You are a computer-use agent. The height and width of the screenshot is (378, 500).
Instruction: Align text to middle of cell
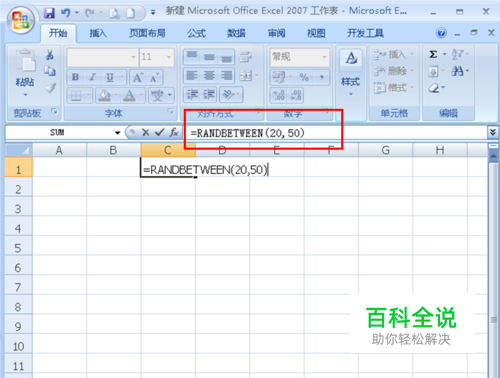point(209,56)
